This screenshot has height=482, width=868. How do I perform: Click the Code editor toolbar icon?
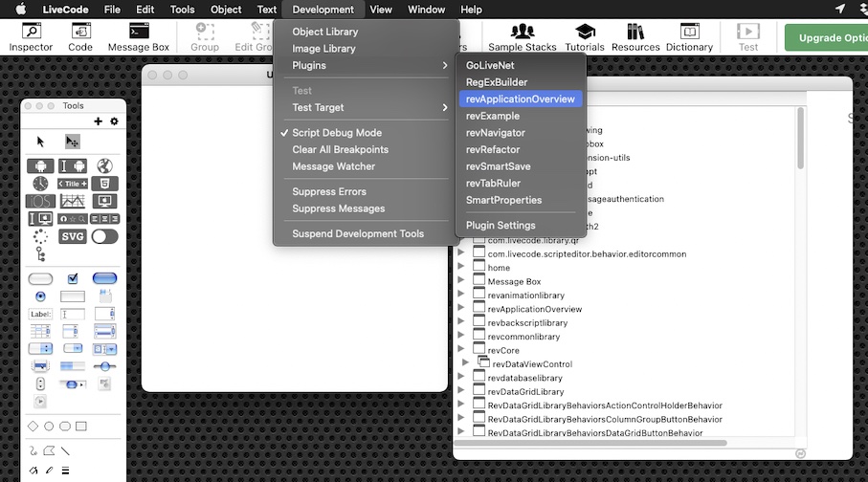point(80,37)
